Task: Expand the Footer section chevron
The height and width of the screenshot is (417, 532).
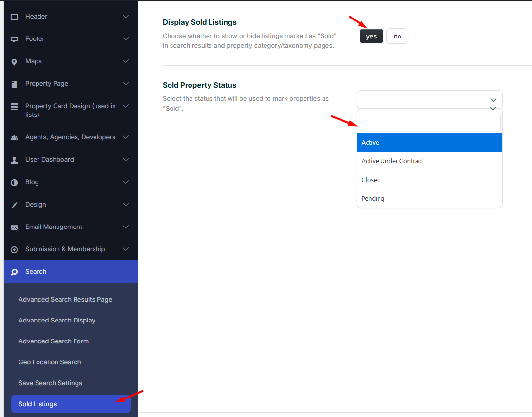Action: (126, 39)
